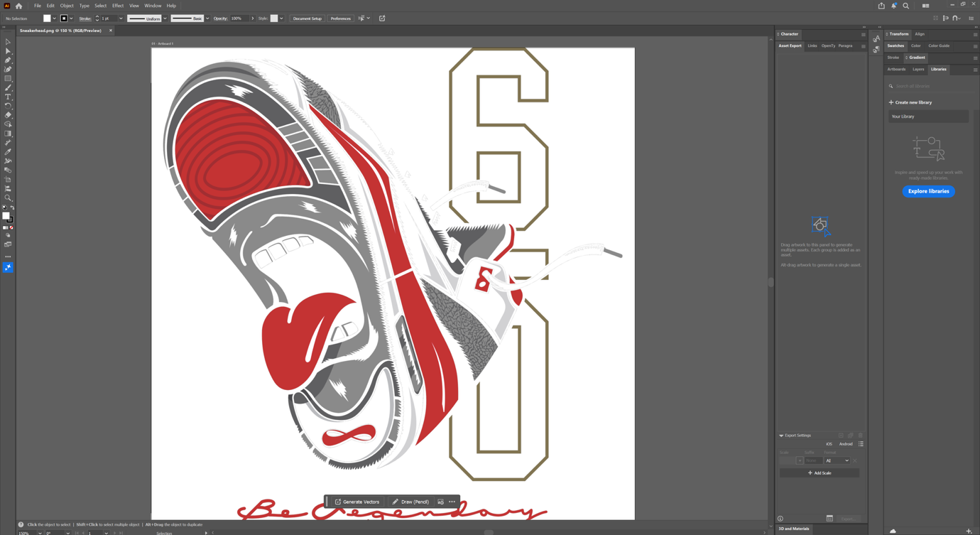Click the Home icon

point(19,6)
